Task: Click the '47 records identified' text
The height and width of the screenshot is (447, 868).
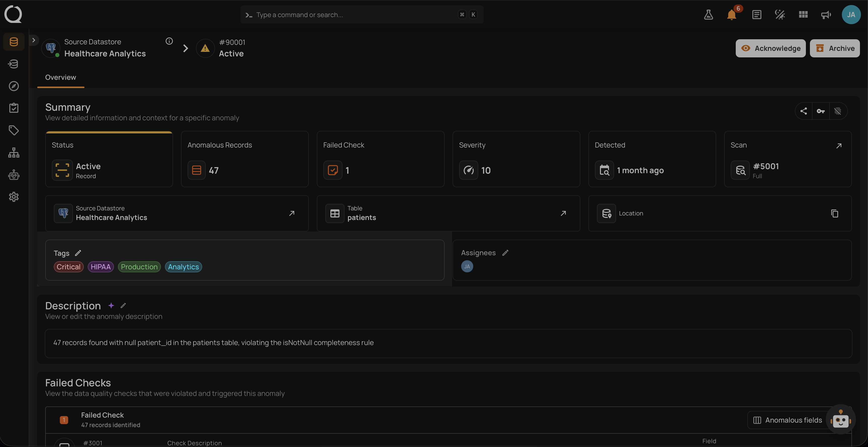Action: 111,425
